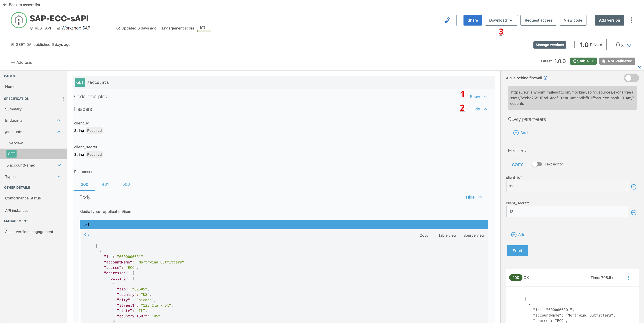This screenshot has width=644, height=323.
Task: Click Request access button
Action: click(x=538, y=20)
